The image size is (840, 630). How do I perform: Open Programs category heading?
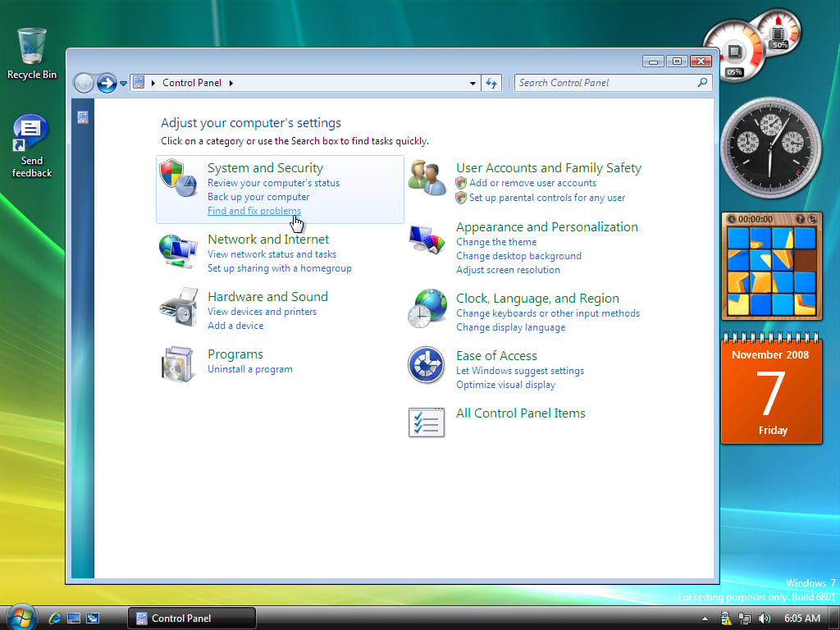point(235,354)
